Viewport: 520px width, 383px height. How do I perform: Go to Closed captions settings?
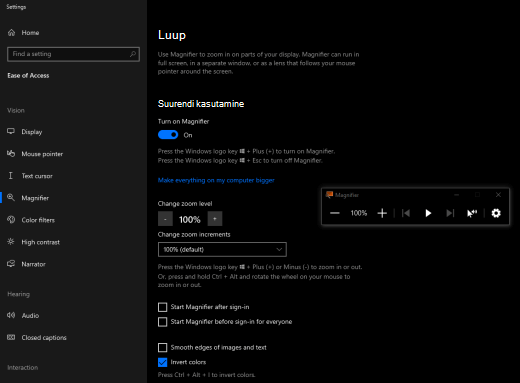point(44,338)
